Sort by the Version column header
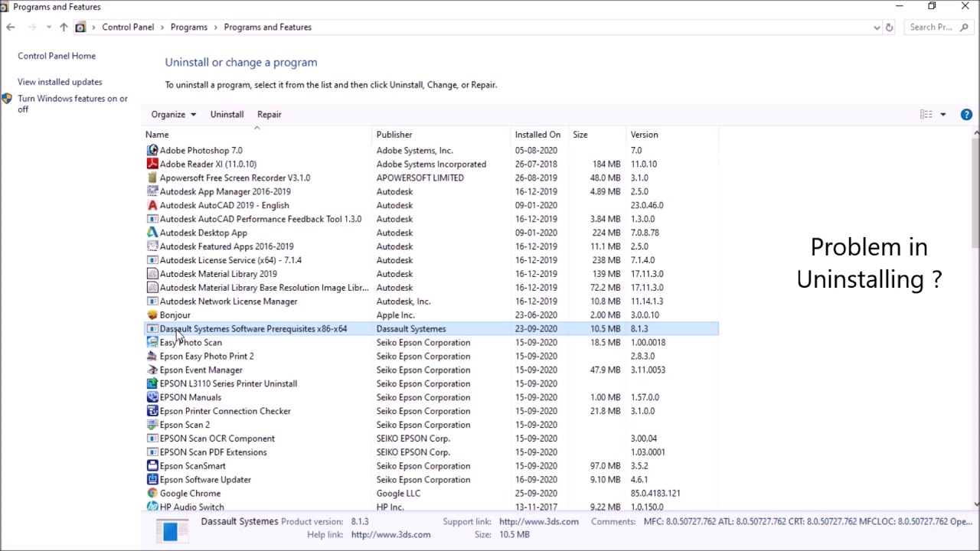The width and height of the screenshot is (980, 551). pos(672,135)
